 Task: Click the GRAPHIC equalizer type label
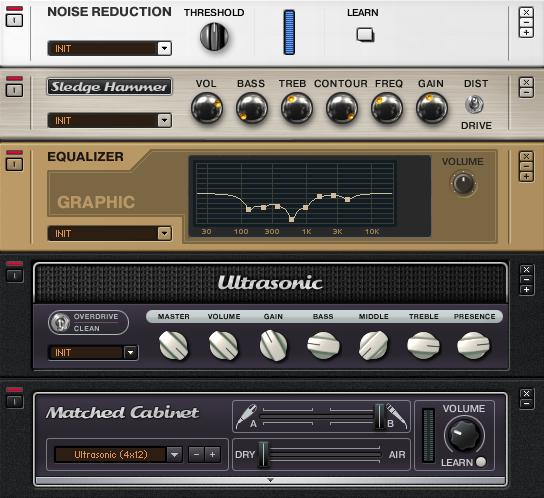(96, 202)
